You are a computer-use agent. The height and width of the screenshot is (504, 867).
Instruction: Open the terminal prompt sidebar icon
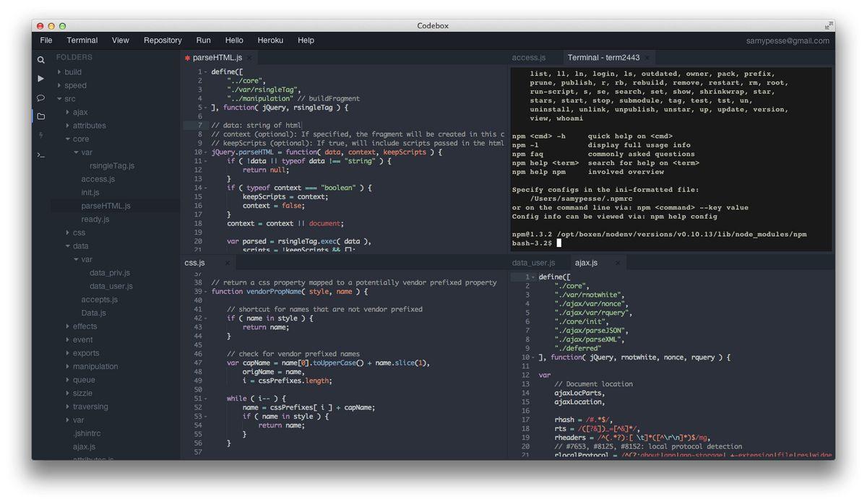[41, 155]
